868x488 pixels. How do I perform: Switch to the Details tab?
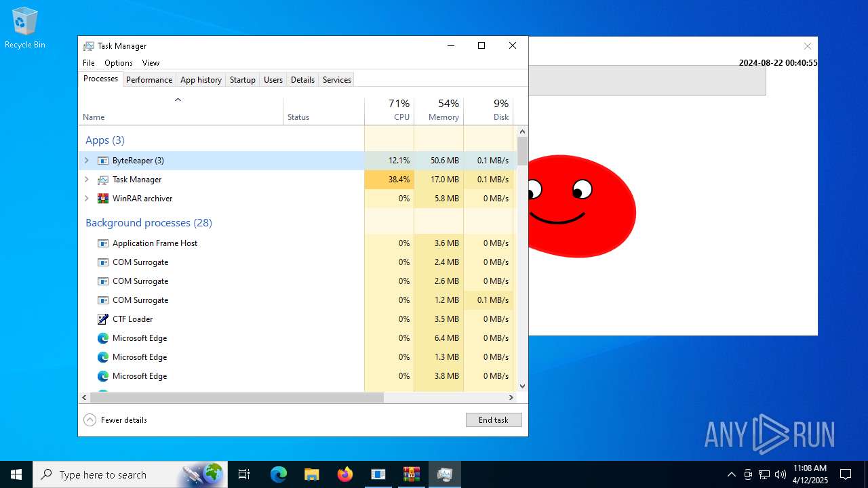(302, 80)
